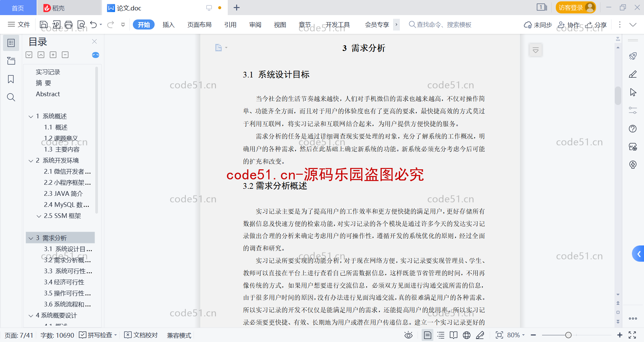Go to the 首页 home tab
Viewport: 644px width, 342px height.
[18, 8]
